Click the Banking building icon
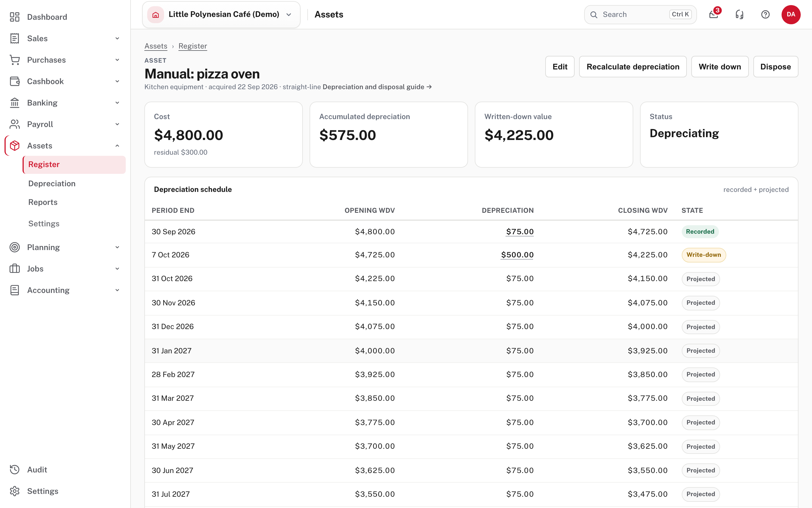This screenshot has width=812, height=508. point(14,103)
